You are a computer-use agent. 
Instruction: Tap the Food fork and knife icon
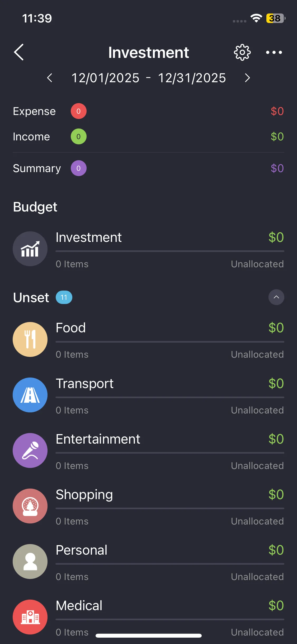pos(30,339)
